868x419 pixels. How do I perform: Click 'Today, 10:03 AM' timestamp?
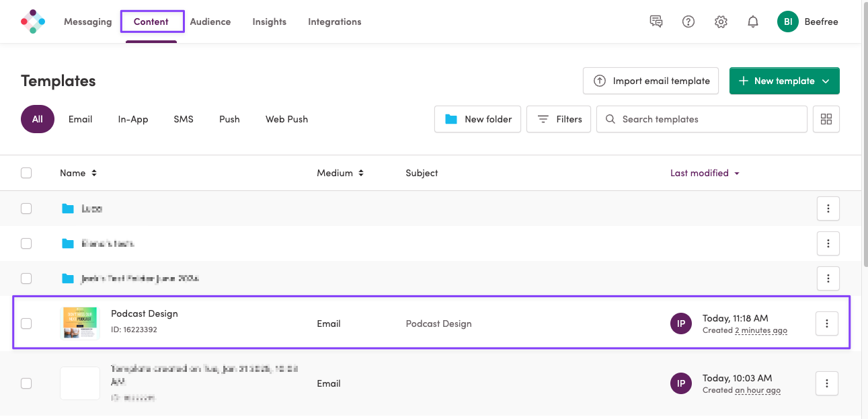(738, 378)
